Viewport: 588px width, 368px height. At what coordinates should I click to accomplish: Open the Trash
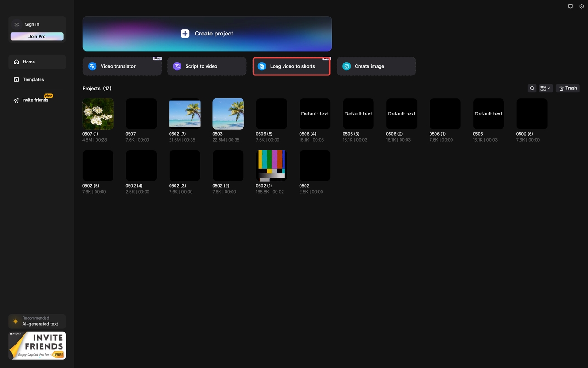pos(567,88)
